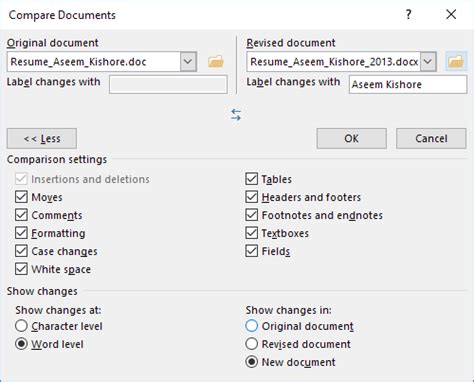The width and height of the screenshot is (474, 382).
Task: Show changes in Original document option
Action: [x=252, y=326]
